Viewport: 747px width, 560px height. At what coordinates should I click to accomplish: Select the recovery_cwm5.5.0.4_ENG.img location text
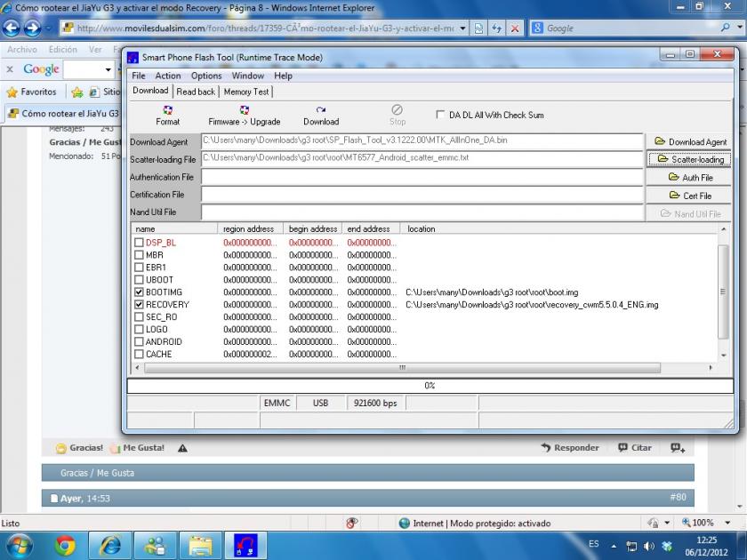pyautogui.click(x=532, y=304)
